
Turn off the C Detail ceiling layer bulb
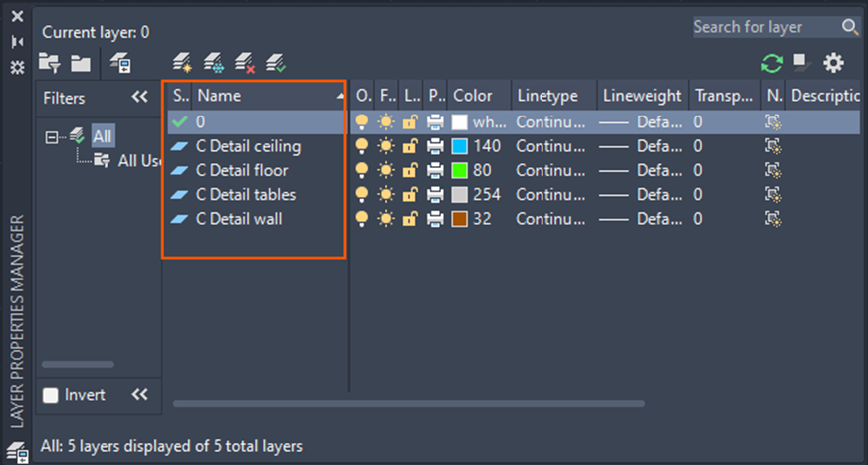pyautogui.click(x=362, y=147)
